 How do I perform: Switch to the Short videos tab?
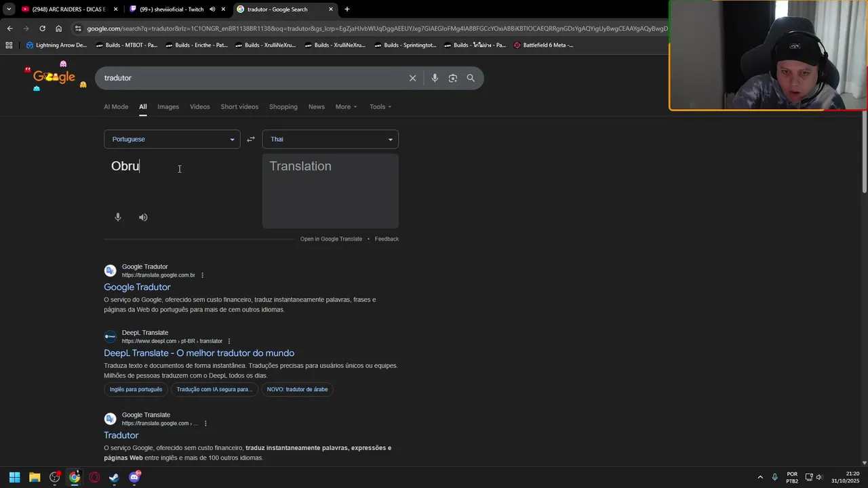tap(239, 106)
